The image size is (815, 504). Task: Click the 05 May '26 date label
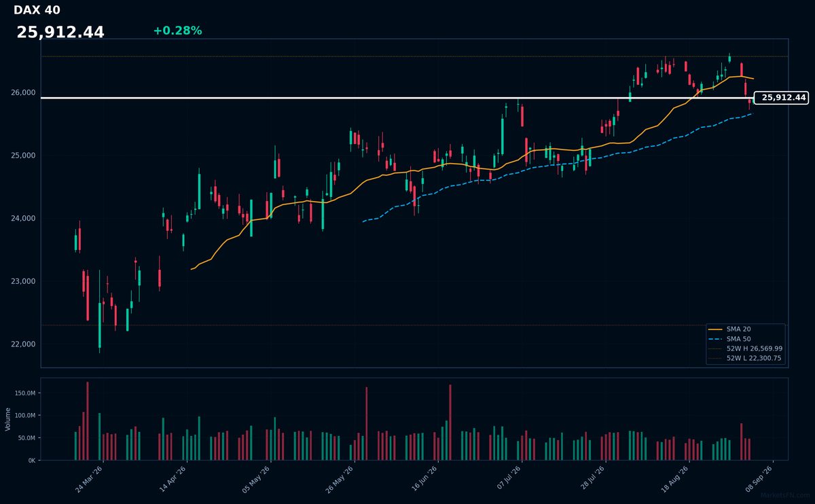[256, 480]
